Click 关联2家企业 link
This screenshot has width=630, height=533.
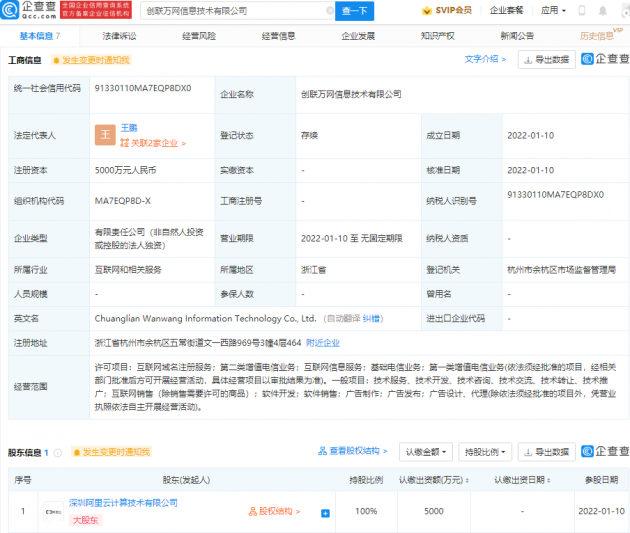point(158,143)
